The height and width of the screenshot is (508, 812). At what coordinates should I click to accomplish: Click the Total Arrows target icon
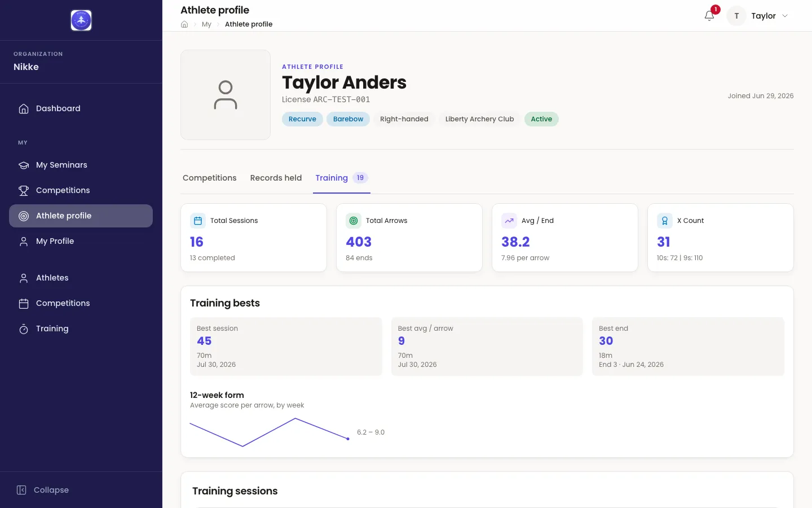click(354, 221)
